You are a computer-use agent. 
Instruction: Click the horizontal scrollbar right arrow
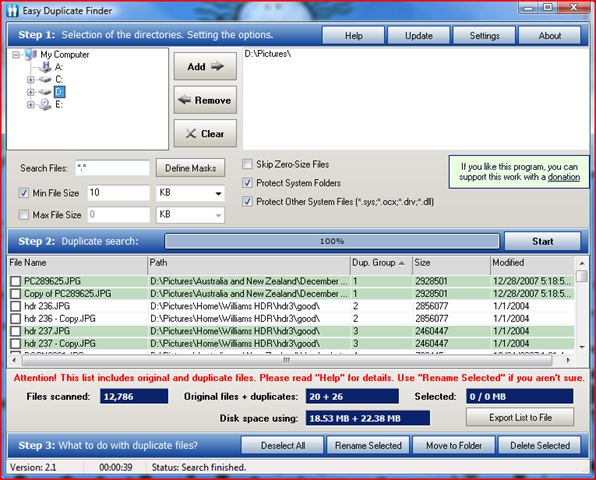[x=569, y=360]
